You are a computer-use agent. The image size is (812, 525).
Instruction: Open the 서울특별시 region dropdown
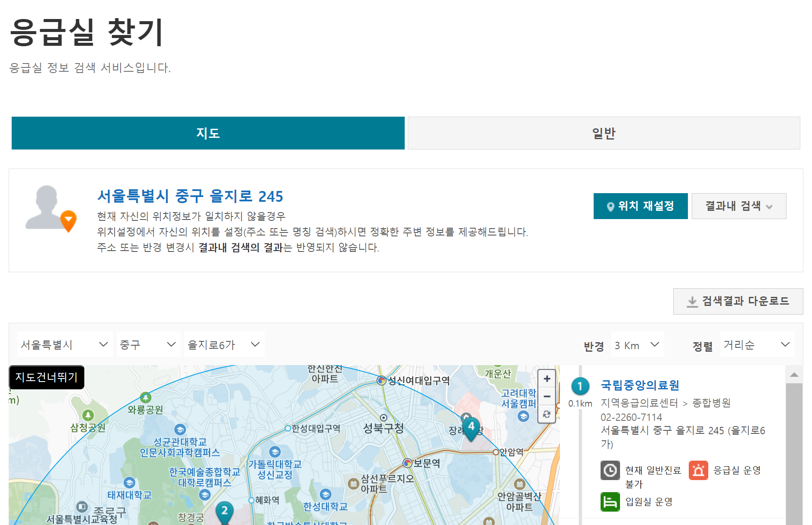64,344
